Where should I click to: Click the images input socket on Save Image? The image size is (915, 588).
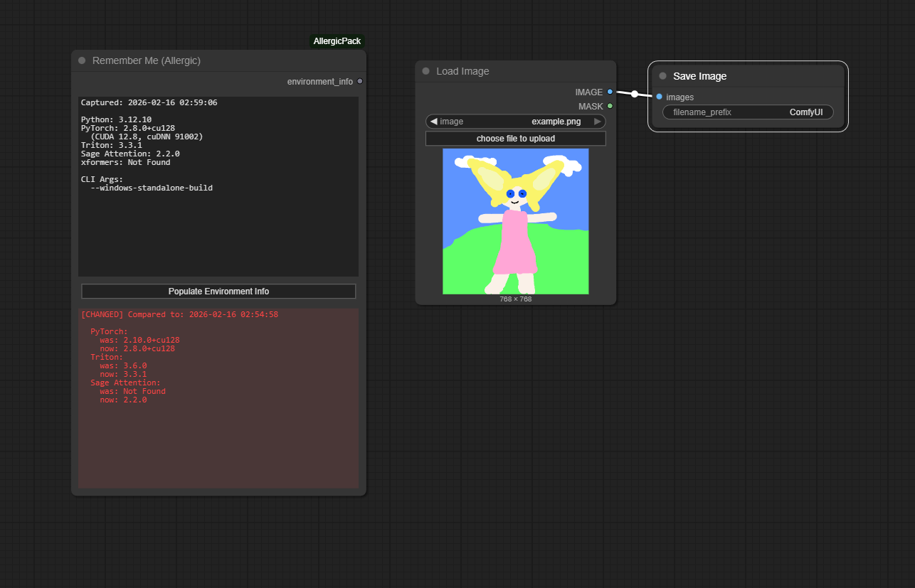point(659,97)
